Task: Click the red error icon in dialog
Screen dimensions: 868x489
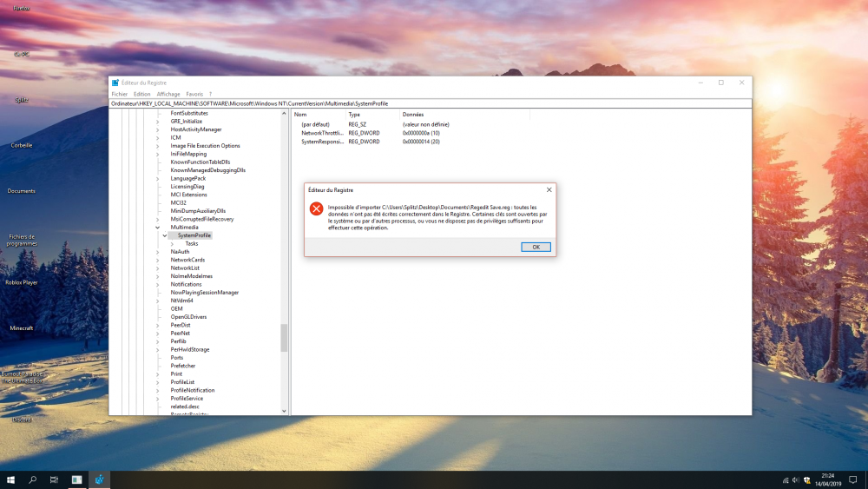Action: coord(317,208)
